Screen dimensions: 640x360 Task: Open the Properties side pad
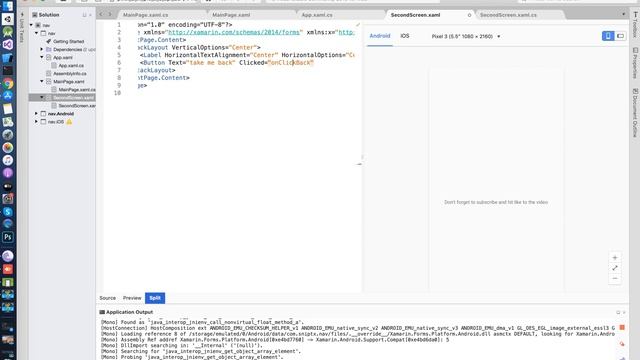(x=635, y=63)
